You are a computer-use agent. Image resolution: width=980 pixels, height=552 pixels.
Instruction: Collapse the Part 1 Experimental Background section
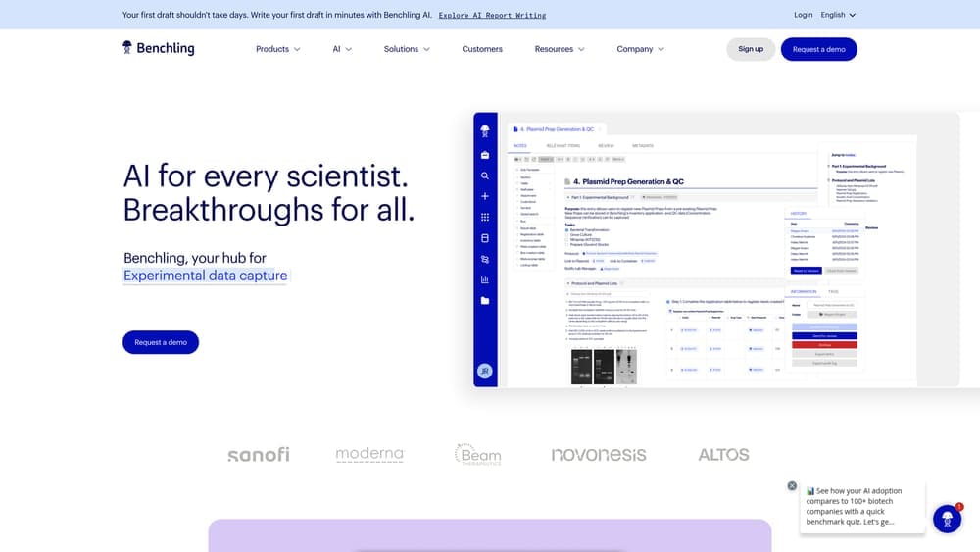point(568,197)
